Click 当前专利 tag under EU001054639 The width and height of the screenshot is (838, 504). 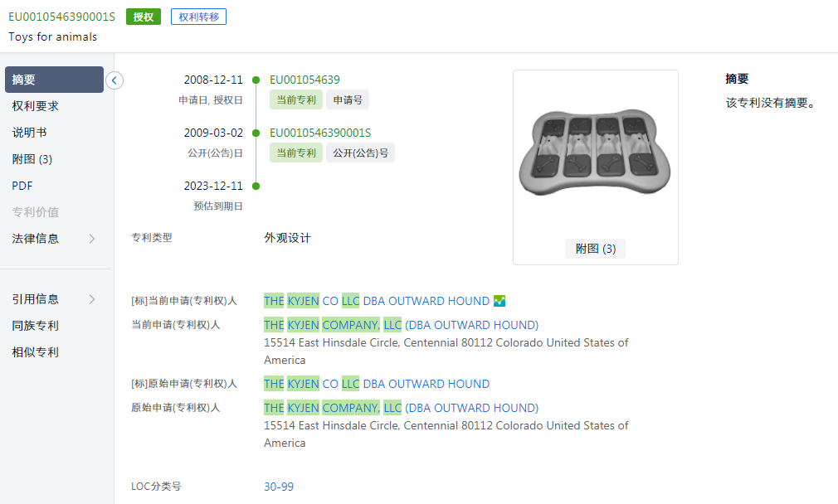tap(296, 99)
